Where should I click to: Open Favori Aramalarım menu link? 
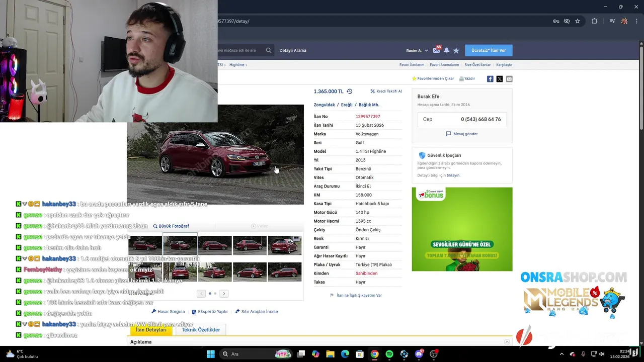[x=444, y=65]
